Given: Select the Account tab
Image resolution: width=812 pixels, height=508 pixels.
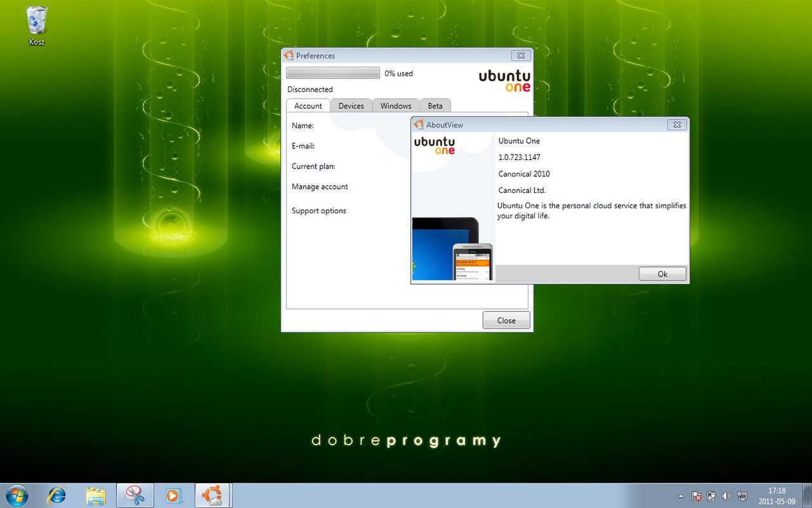Looking at the screenshot, I should pos(308,105).
